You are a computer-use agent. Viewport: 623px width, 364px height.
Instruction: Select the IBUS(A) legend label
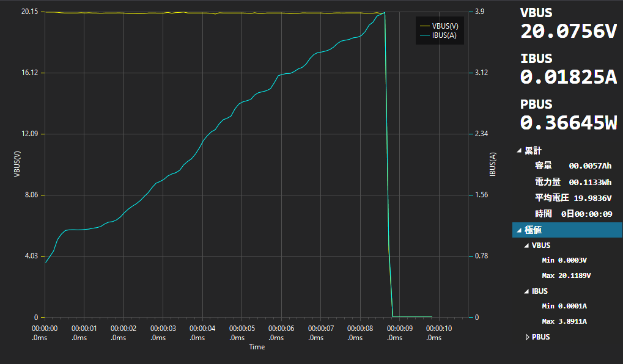click(x=444, y=35)
